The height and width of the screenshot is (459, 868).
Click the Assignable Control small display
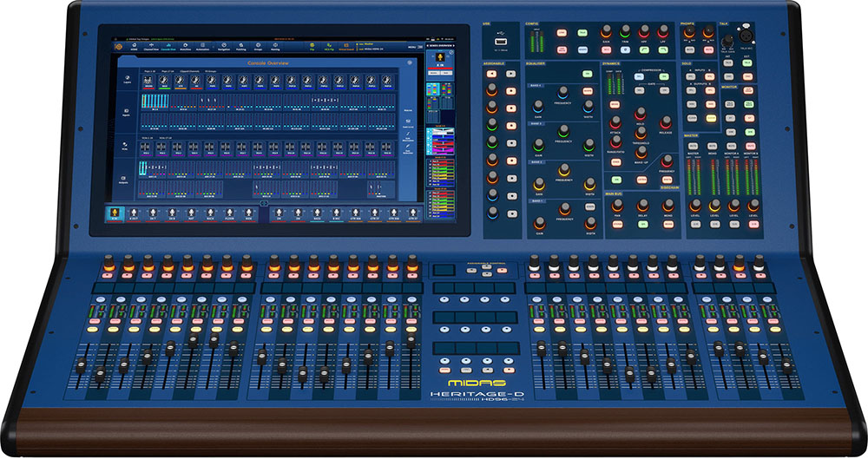[x=444, y=270]
